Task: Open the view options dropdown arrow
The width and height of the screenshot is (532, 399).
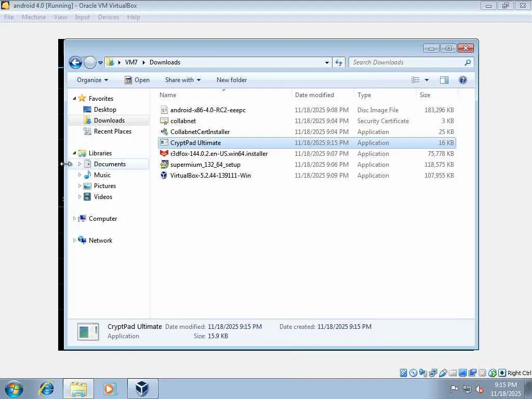Action: click(427, 80)
